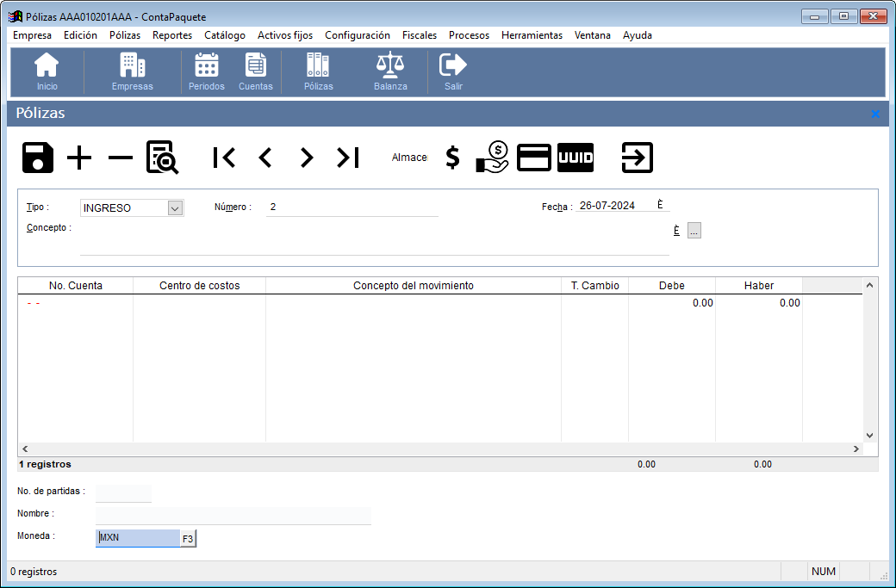Go to next póliza record
Image resolution: width=896 pixels, height=588 pixels.
[307, 158]
